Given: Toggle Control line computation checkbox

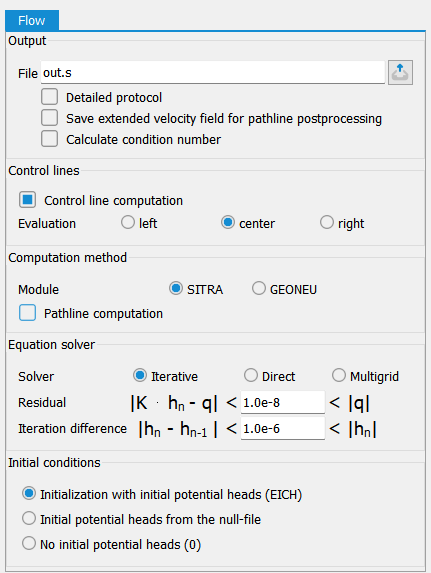Looking at the screenshot, I should pos(27,200).
